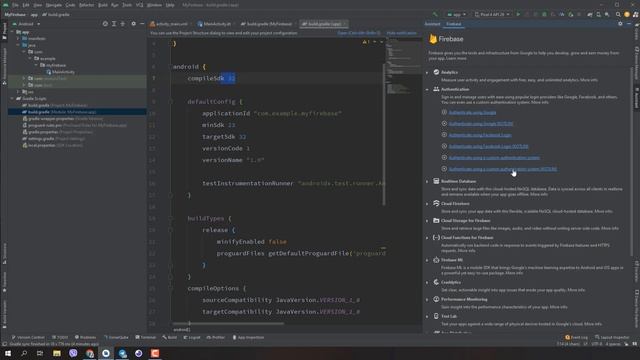Click Open project structure link in banner
Viewport: 640px width, 360px height.
(x=358, y=33)
